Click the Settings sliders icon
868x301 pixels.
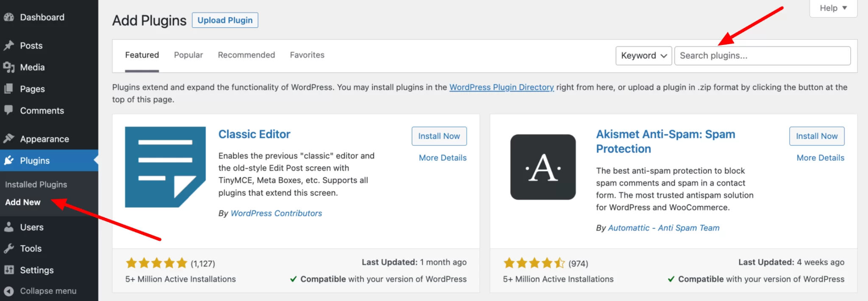pyautogui.click(x=9, y=270)
